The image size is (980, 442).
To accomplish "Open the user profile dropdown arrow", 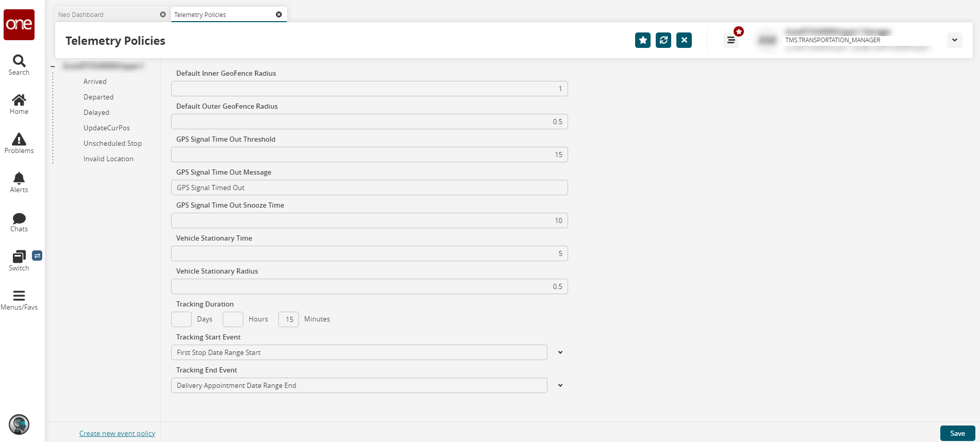I will click(955, 40).
